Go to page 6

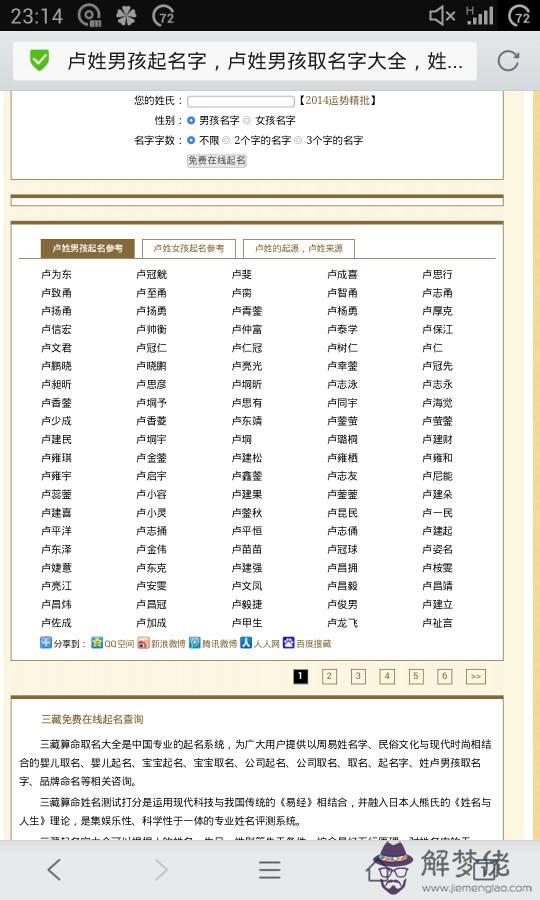coord(445,676)
